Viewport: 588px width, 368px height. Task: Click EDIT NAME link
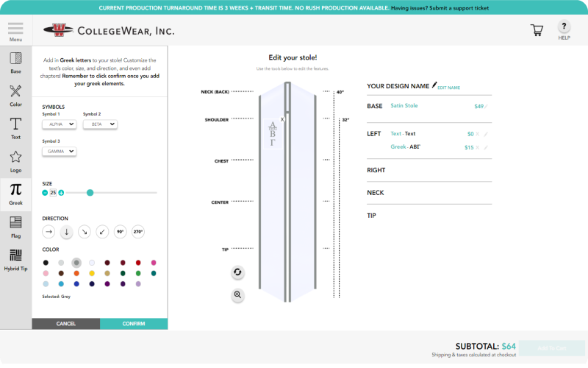click(448, 88)
